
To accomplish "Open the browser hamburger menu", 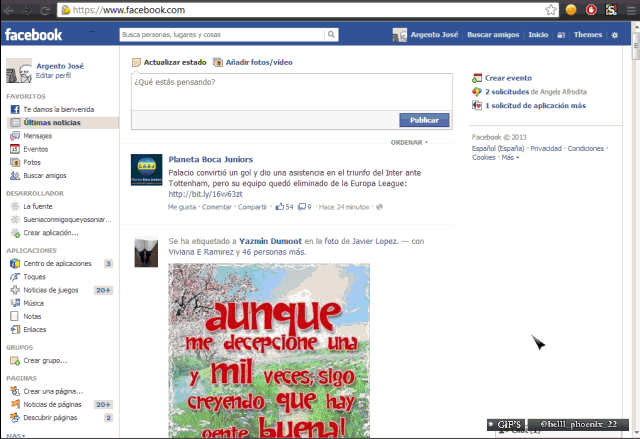I will (631, 10).
